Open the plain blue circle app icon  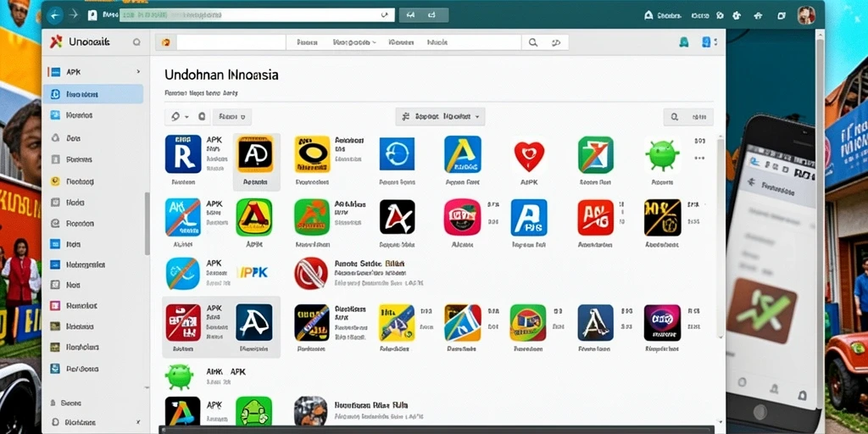tap(397, 154)
